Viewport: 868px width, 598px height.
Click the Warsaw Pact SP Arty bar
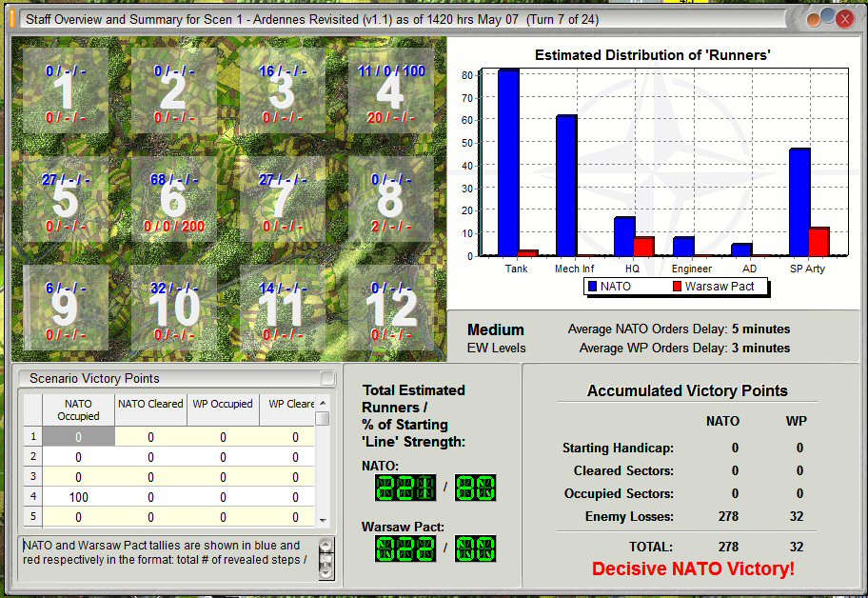click(819, 243)
